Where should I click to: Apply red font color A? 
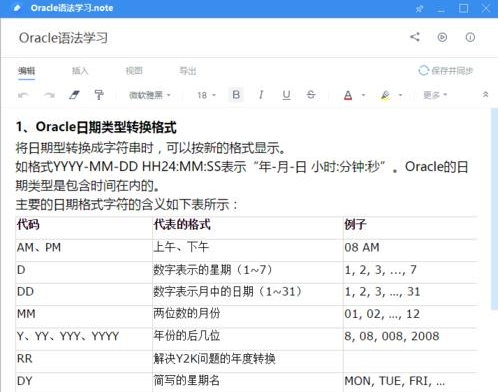click(348, 95)
